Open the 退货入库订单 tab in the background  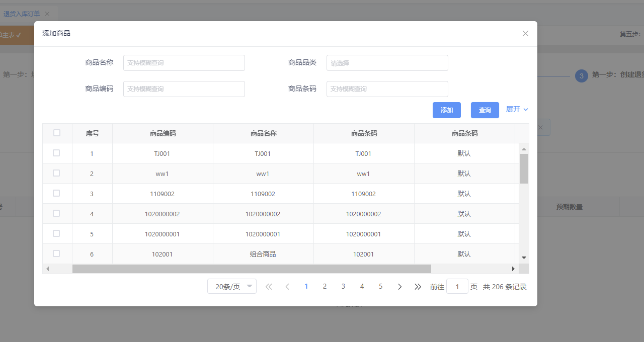pos(22,14)
